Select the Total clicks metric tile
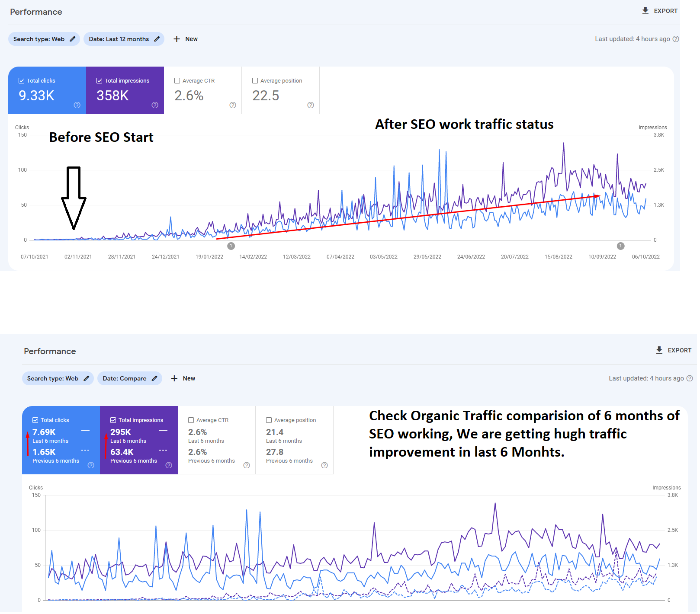The width and height of the screenshot is (700, 614). (47, 90)
